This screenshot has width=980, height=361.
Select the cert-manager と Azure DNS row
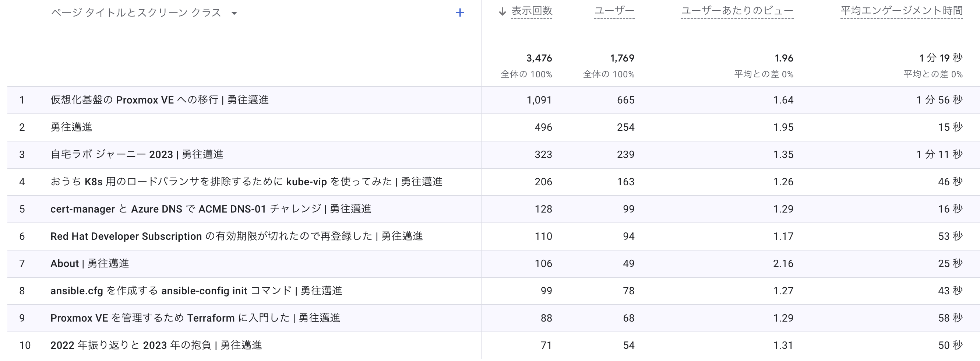click(x=210, y=209)
